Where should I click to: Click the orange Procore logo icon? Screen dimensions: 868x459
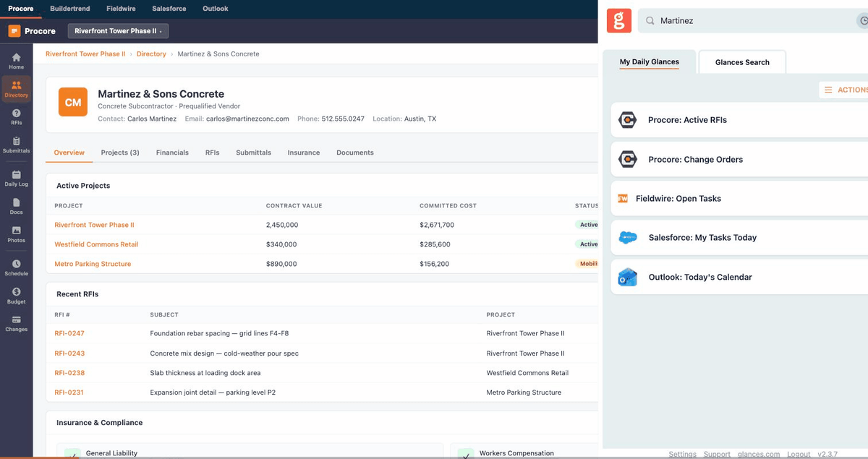point(14,31)
